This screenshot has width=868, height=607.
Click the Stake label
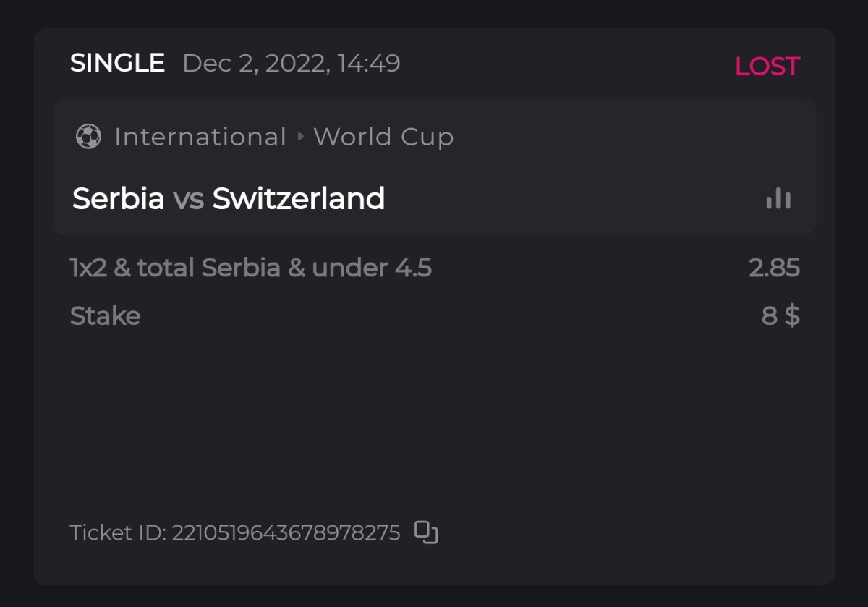pos(105,316)
